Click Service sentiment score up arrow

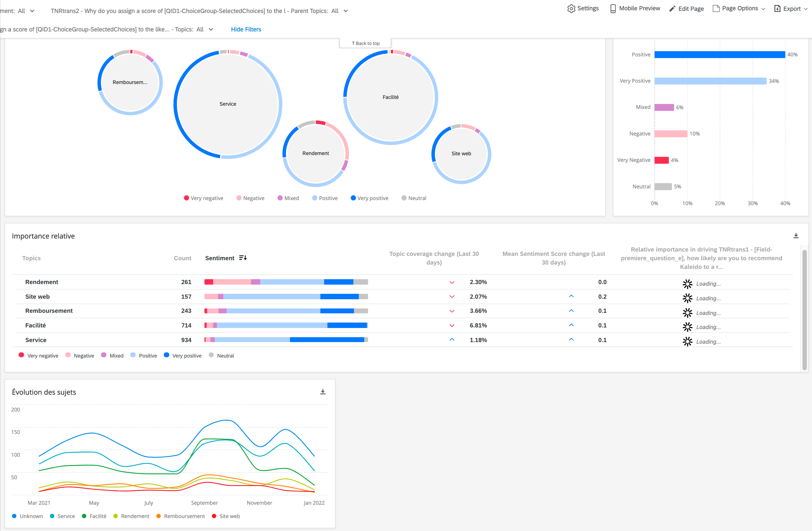(571, 339)
